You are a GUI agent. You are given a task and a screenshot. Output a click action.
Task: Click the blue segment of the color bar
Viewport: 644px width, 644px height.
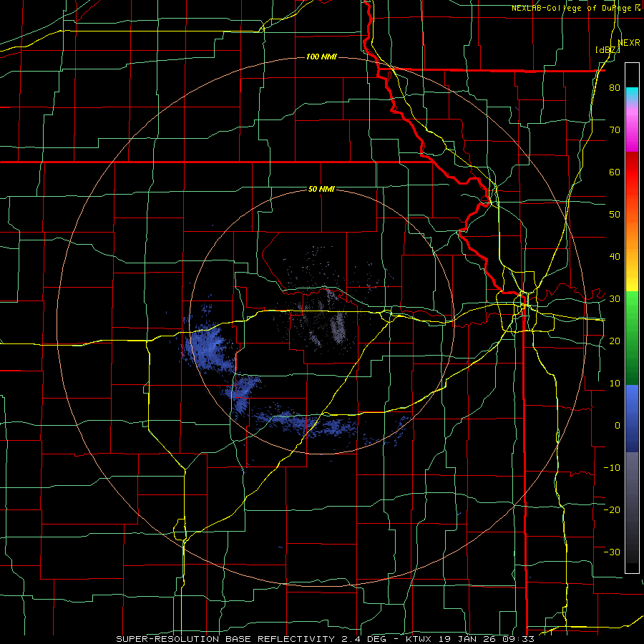coord(632,419)
